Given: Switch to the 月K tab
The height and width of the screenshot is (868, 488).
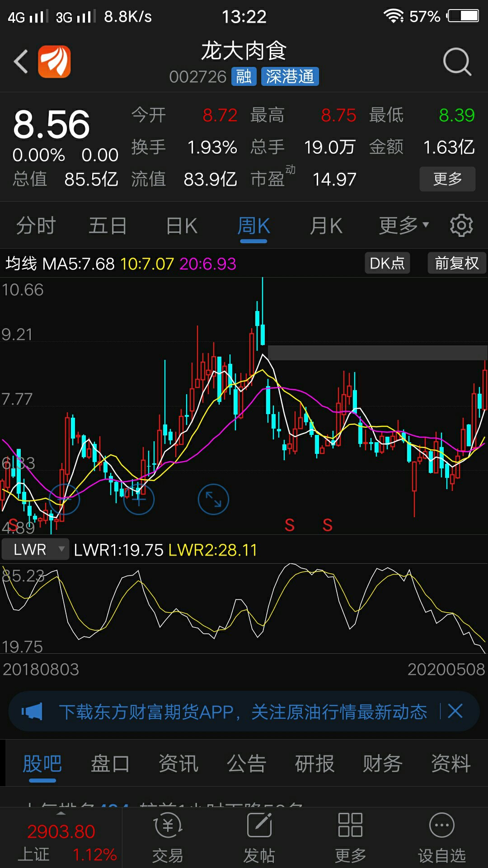Looking at the screenshot, I should [x=326, y=226].
